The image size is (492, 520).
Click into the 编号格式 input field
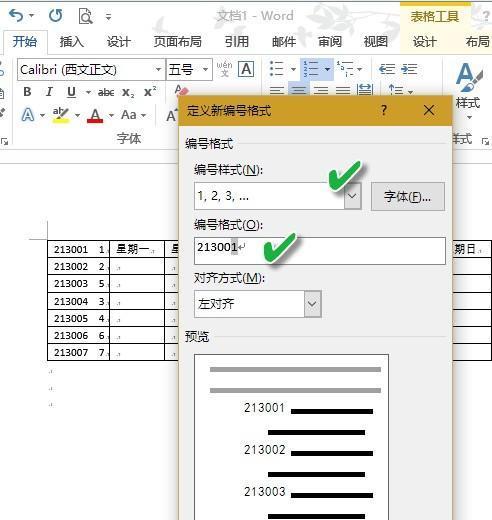[x=320, y=251]
